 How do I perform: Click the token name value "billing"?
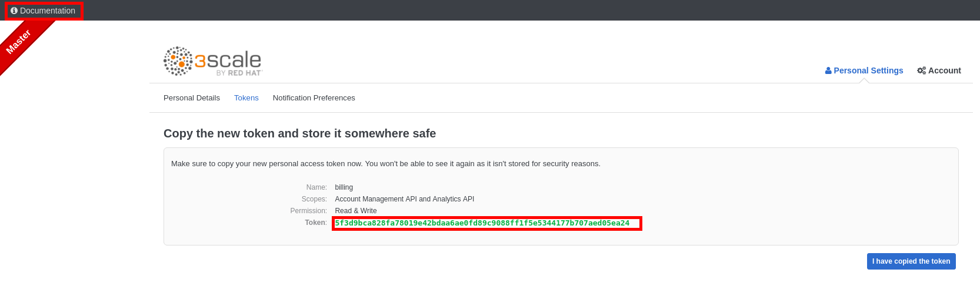344,187
